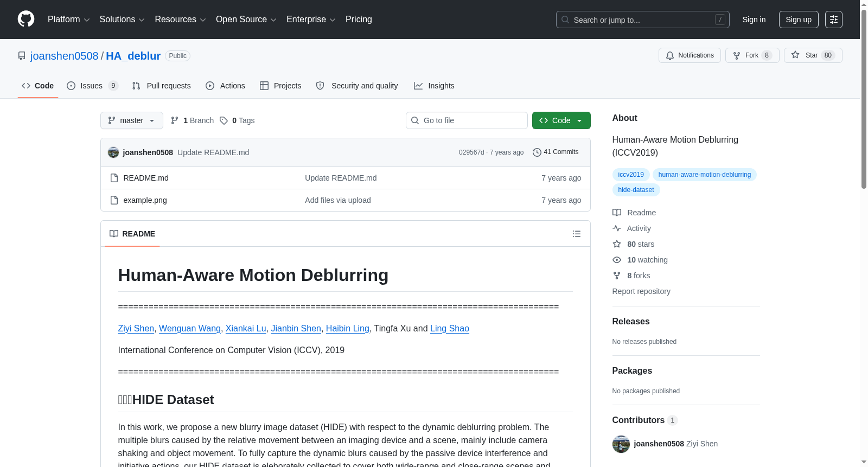Click the Readme book icon in About
The height and width of the screenshot is (467, 868).
(617, 213)
